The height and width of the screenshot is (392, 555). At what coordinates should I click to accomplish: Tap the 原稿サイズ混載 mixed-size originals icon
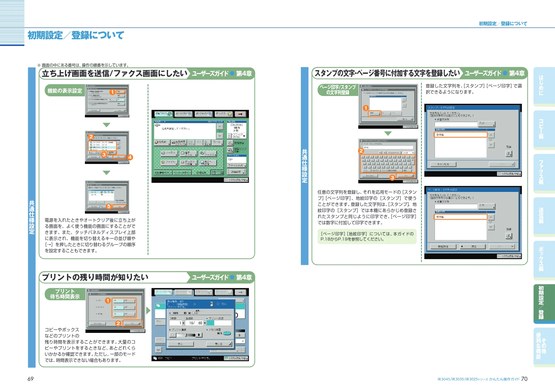click(230, 150)
